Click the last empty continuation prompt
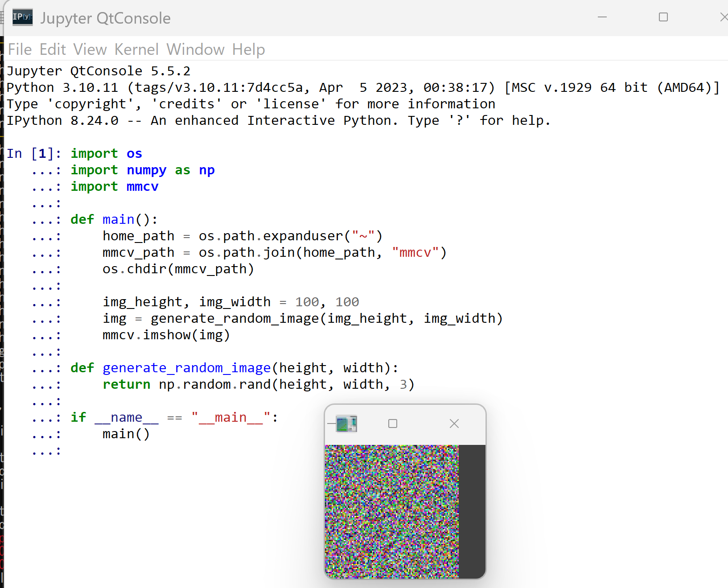The width and height of the screenshot is (728, 588). pyautogui.click(x=46, y=451)
